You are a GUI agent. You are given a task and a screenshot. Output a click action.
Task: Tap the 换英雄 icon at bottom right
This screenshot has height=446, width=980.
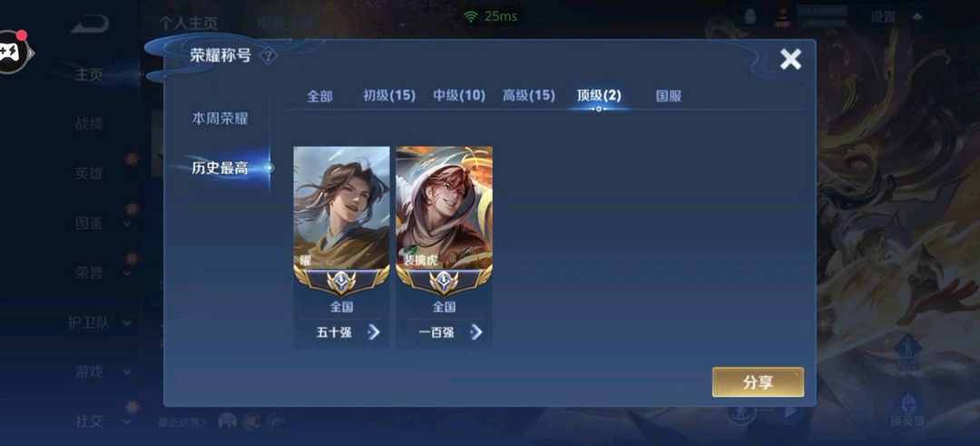pyautogui.click(x=907, y=409)
